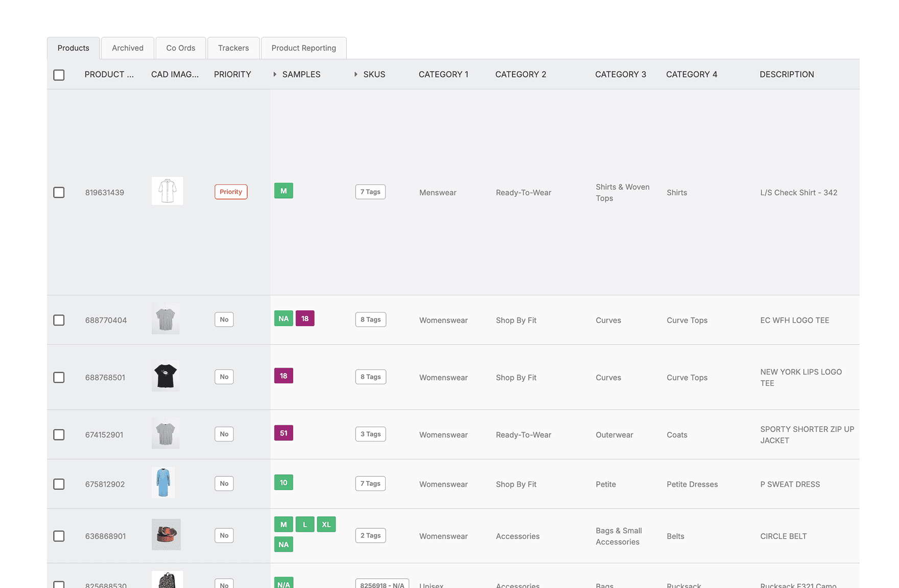View the blue P SWEAT DRESS image

click(163, 482)
